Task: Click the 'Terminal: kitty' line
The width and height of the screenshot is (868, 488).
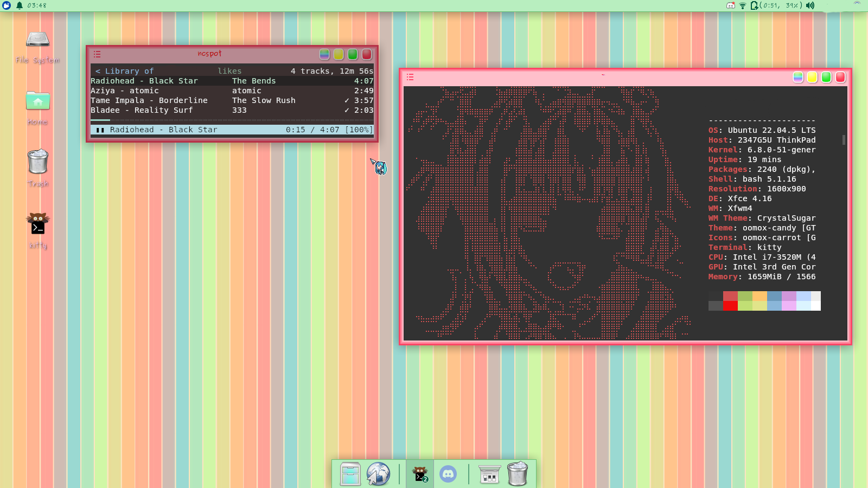Action: click(745, 247)
